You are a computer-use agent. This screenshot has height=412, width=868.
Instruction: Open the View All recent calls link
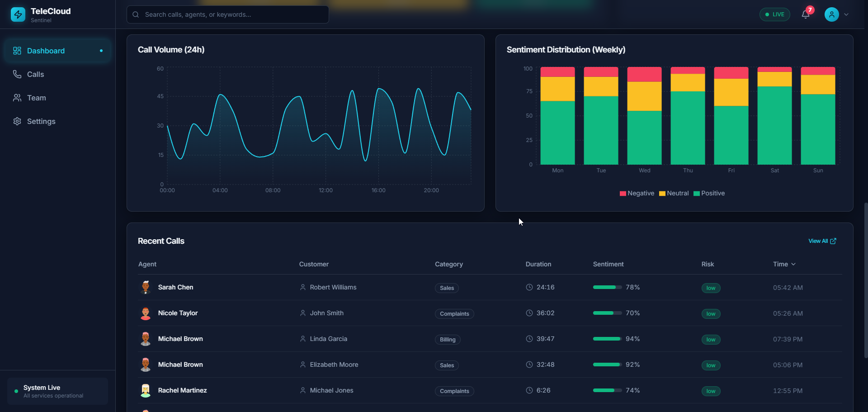[x=822, y=241]
